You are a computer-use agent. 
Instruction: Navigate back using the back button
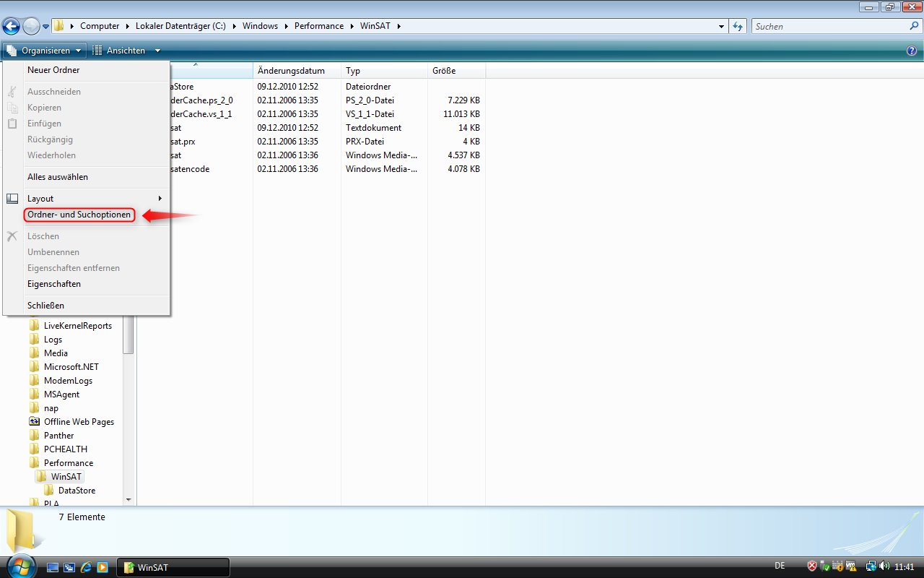[11, 26]
